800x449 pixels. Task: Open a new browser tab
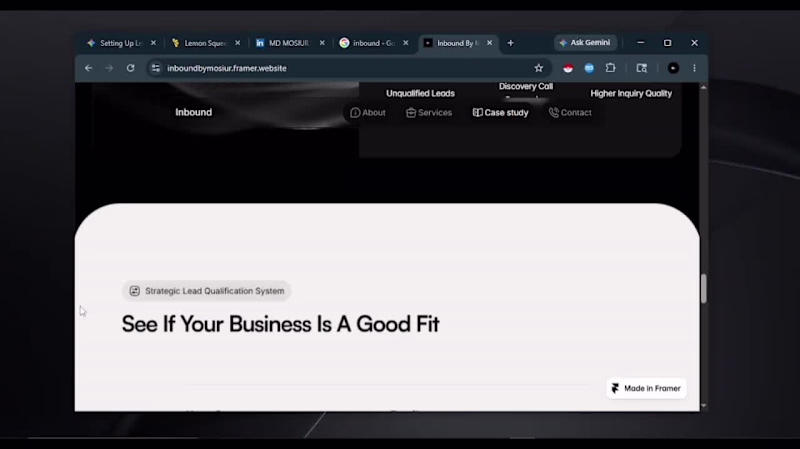coord(510,43)
